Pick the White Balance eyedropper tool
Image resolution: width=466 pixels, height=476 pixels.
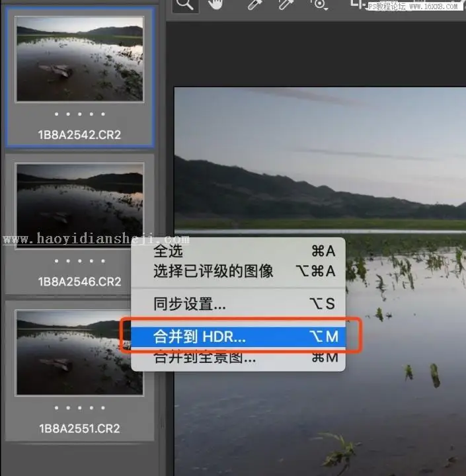[x=254, y=4]
